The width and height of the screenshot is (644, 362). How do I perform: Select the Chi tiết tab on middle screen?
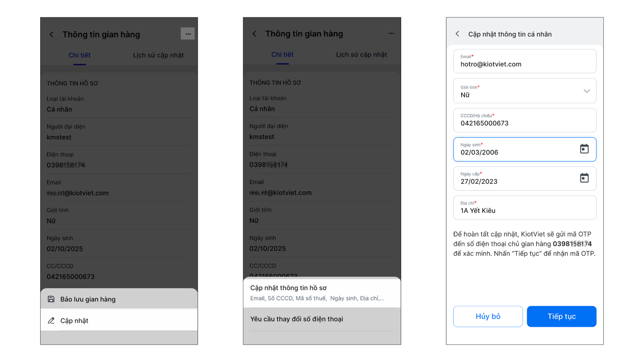coord(282,55)
